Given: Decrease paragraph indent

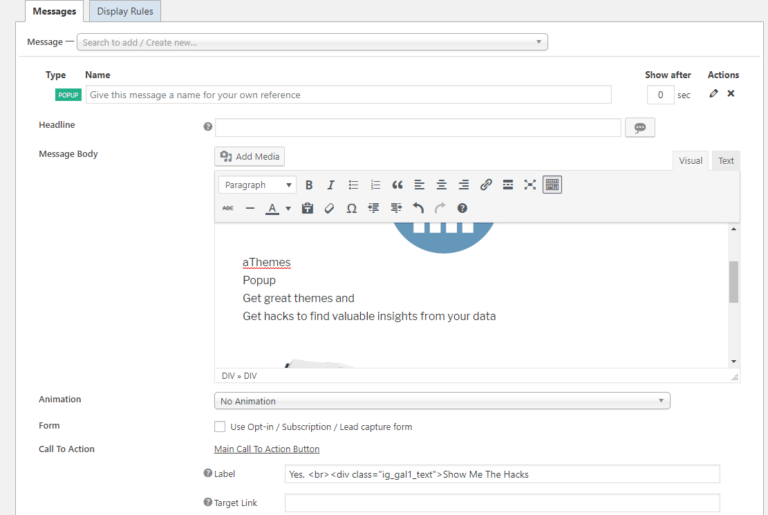Looking at the screenshot, I should click(x=374, y=208).
